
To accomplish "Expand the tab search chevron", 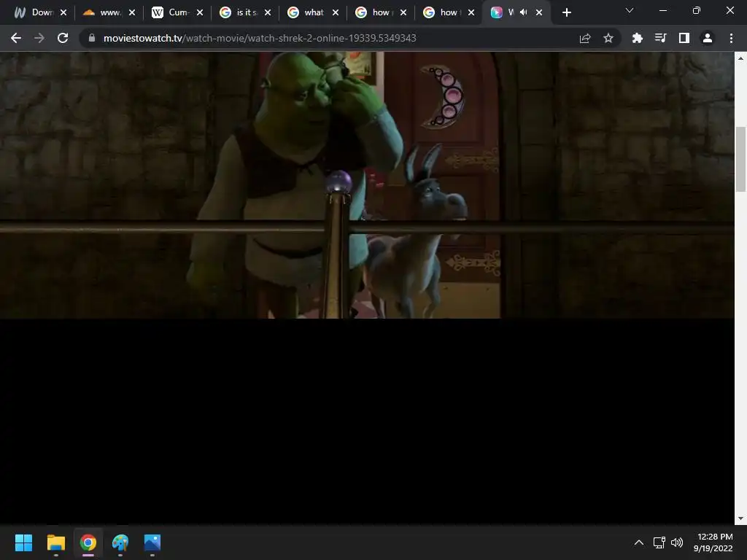I will [x=630, y=10].
